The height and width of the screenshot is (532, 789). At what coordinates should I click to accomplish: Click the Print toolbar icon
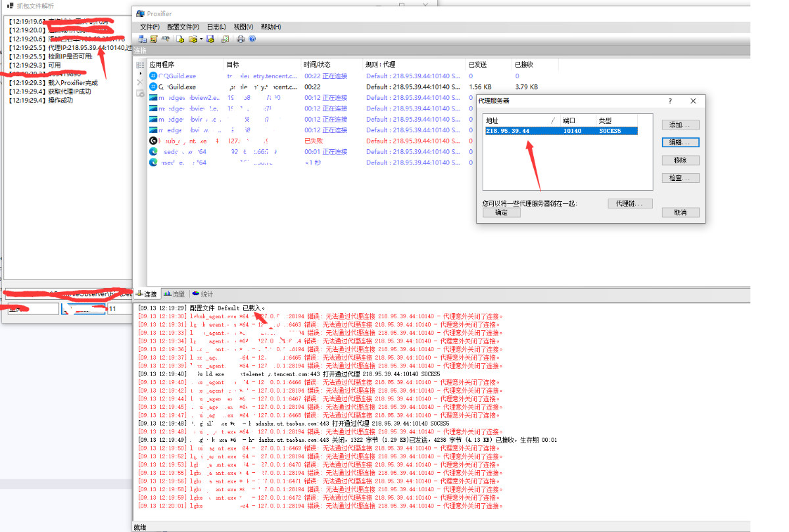(241, 39)
